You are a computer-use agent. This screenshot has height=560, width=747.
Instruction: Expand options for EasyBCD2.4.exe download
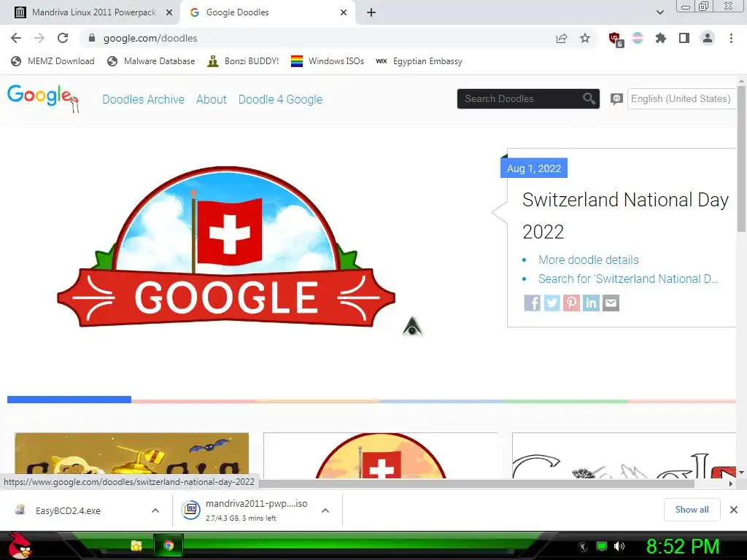tap(155, 510)
